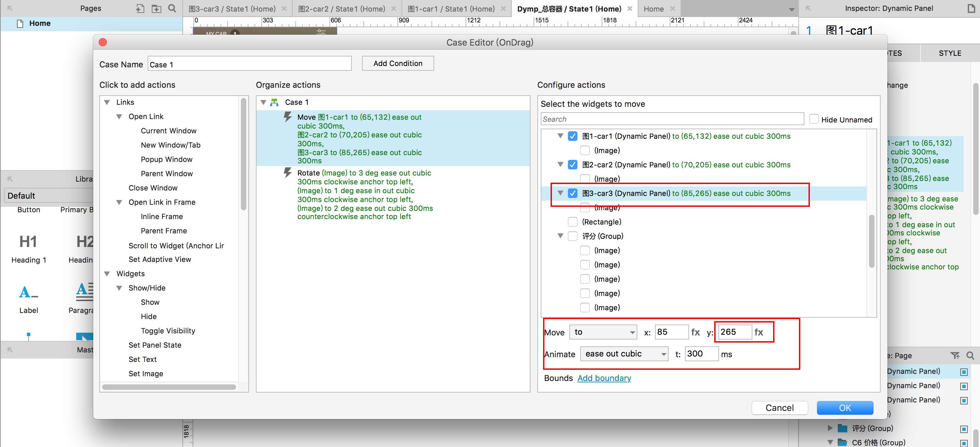Viewport: 980px width, 447px height.
Task: Click the Add Condition button
Action: 397,64
